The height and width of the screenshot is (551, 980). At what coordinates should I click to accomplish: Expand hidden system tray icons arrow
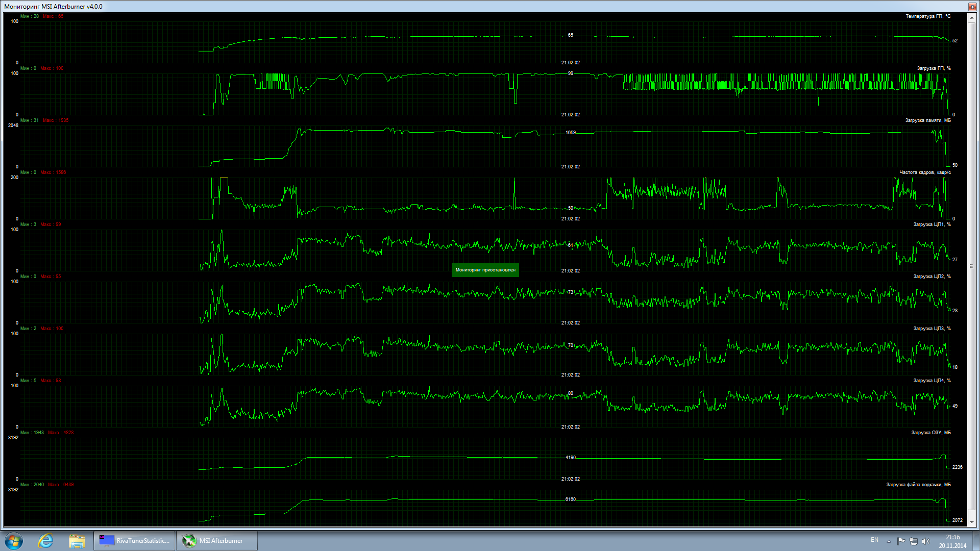click(x=889, y=541)
